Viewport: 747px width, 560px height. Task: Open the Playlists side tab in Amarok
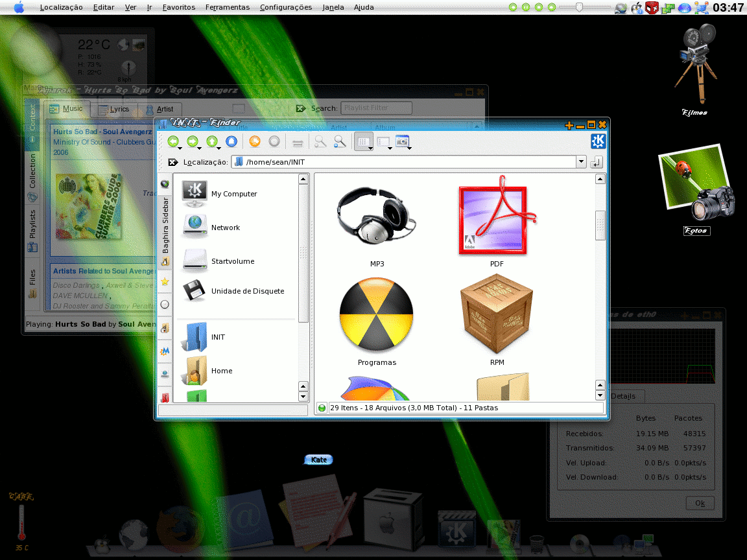coord(32,229)
